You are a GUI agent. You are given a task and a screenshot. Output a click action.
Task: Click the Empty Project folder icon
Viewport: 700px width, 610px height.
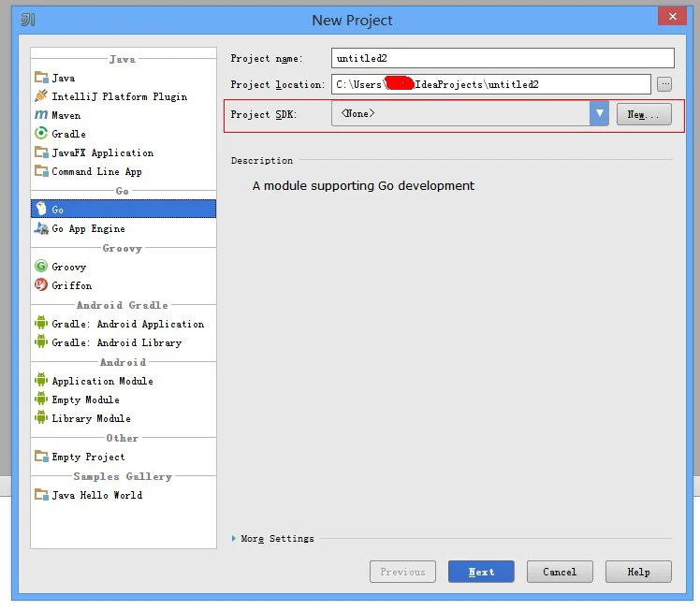pyautogui.click(x=41, y=456)
